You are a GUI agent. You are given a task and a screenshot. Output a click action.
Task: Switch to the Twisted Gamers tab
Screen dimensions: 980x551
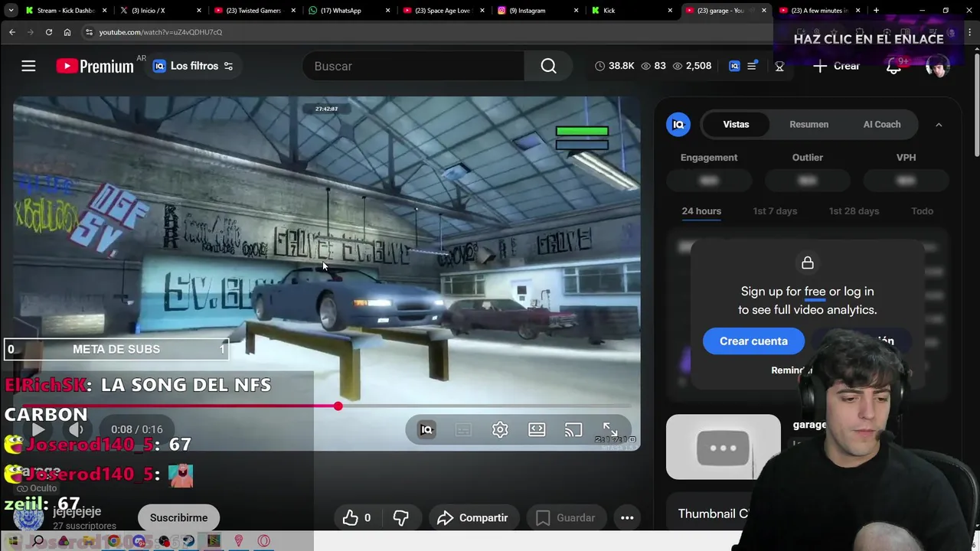pyautogui.click(x=254, y=11)
